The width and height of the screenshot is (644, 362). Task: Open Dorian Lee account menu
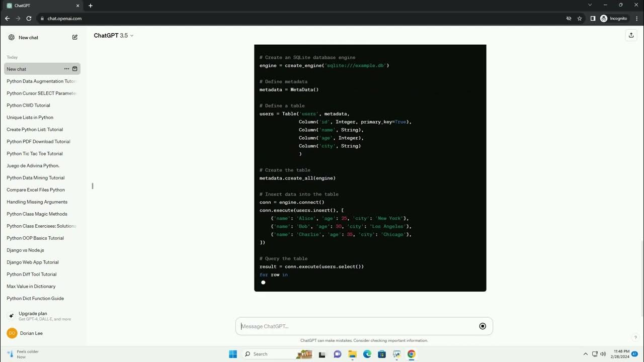pos(42,333)
